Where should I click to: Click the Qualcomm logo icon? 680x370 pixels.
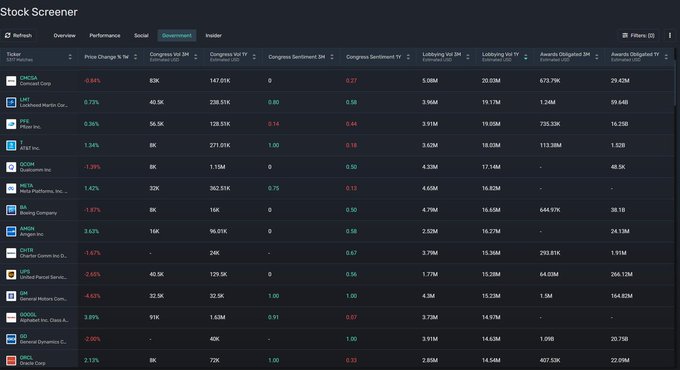pos(11,167)
